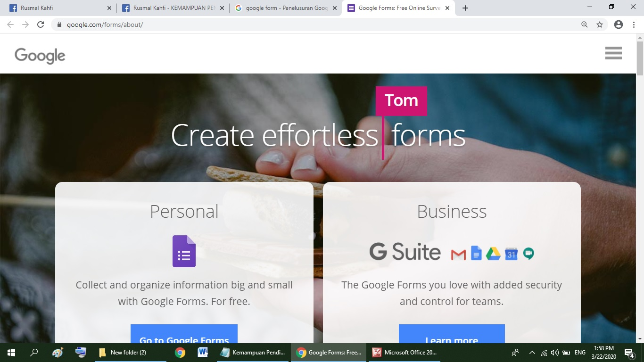Click the People icon in system tray

(516, 353)
